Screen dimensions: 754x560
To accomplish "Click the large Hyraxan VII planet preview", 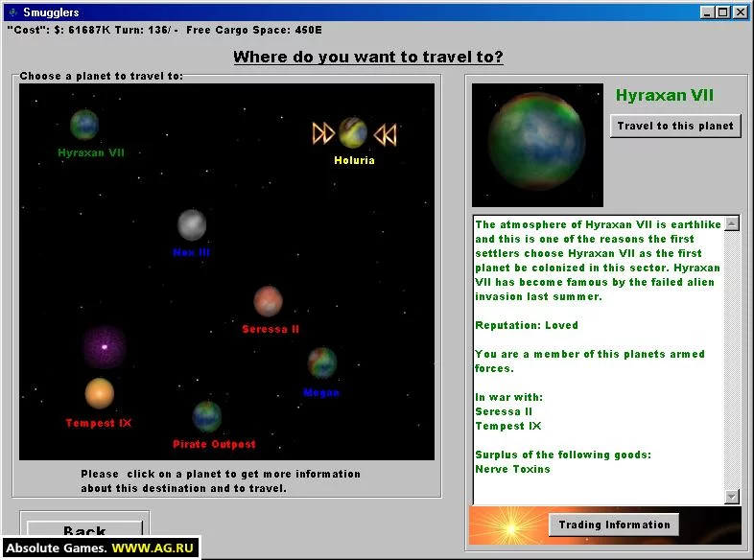I will pyautogui.click(x=537, y=144).
